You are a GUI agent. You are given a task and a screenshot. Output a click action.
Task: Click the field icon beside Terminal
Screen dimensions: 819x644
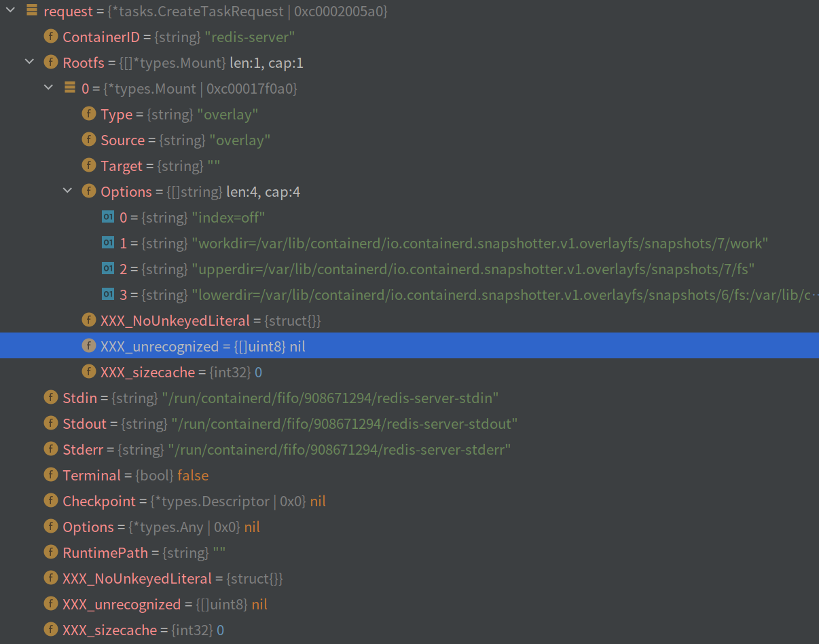click(50, 475)
